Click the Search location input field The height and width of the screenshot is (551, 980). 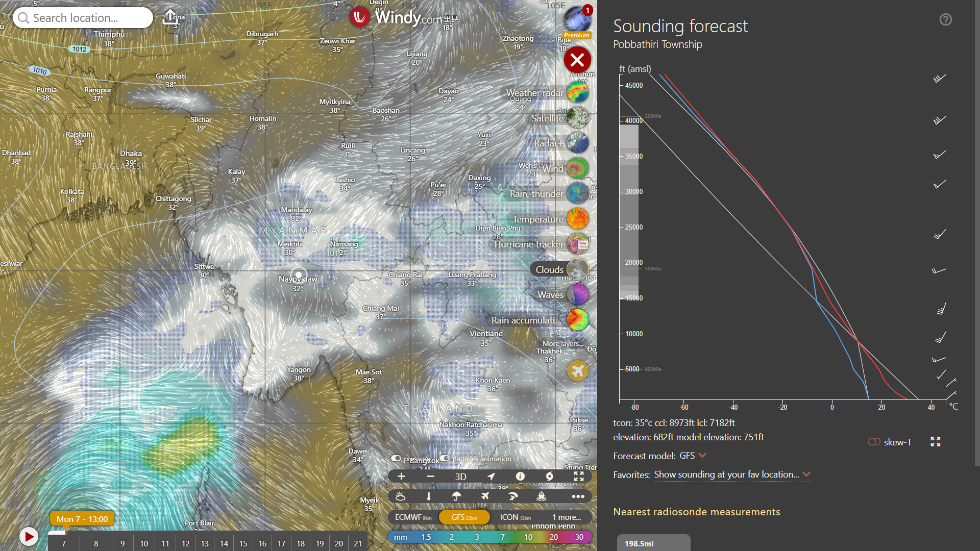click(x=83, y=18)
